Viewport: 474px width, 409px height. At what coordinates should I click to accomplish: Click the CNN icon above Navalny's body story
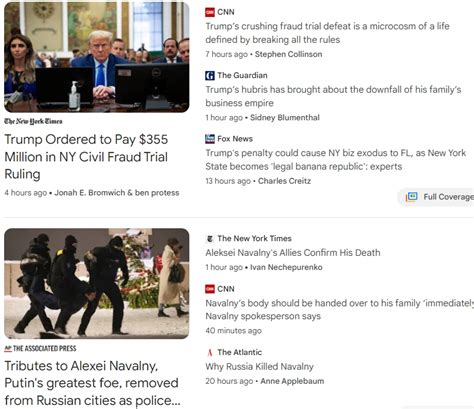[x=210, y=289]
